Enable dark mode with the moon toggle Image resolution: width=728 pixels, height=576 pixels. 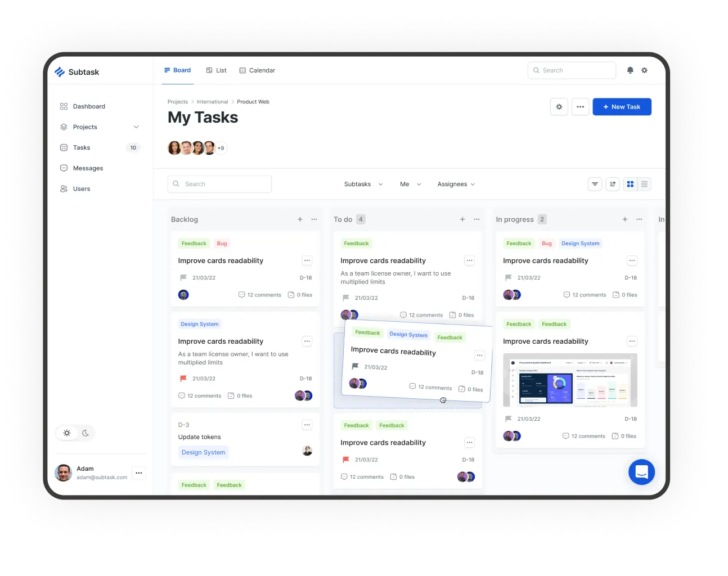[x=85, y=433]
